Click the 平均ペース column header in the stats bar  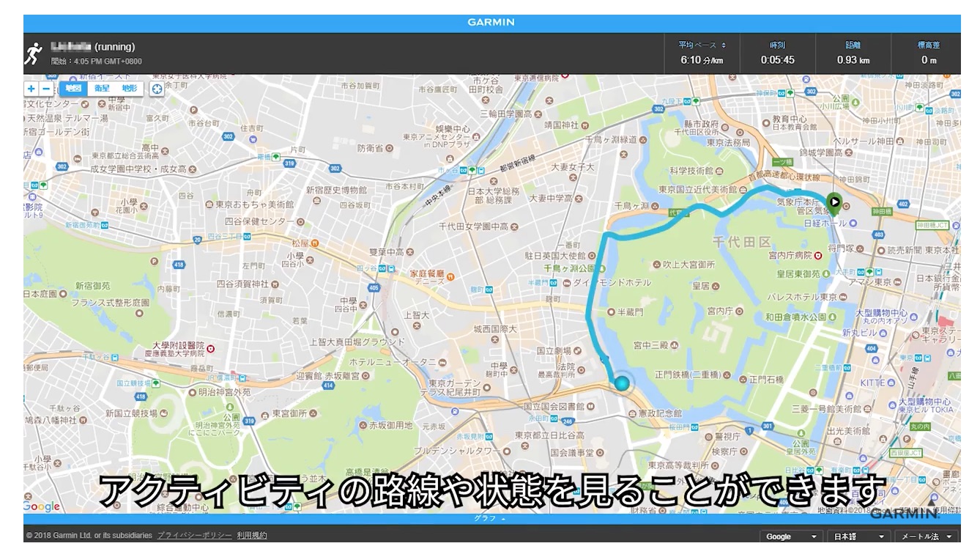pos(697,44)
